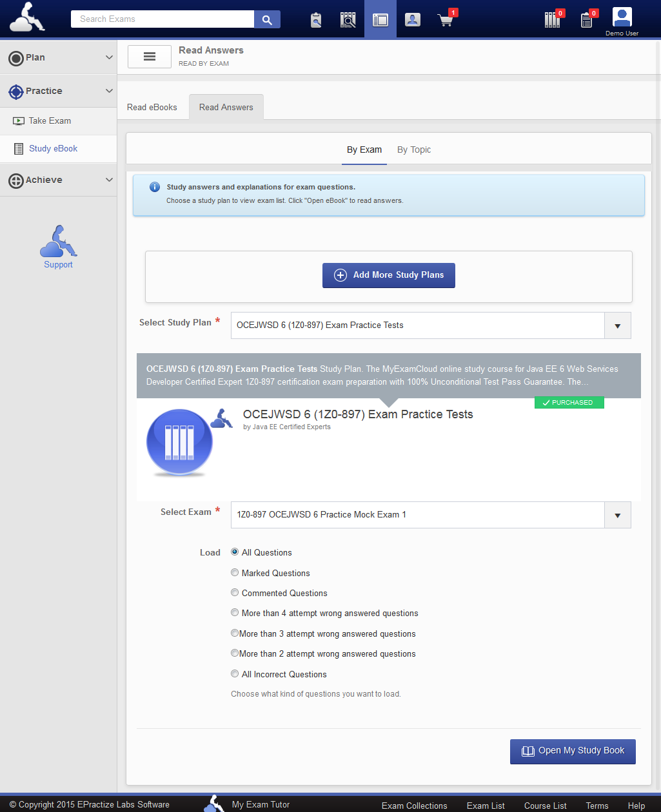The image size is (661, 812).
Task: Choose the Commented Questions radio option
Action: pyautogui.click(x=235, y=593)
